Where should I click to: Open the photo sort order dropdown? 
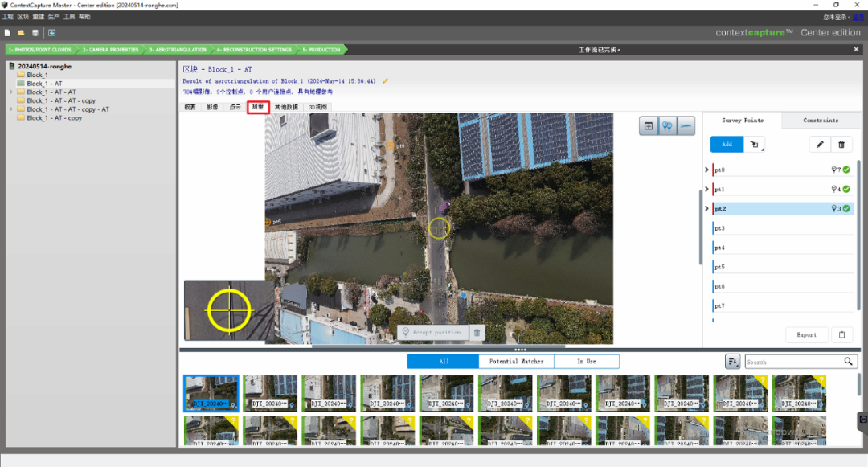tap(732, 362)
